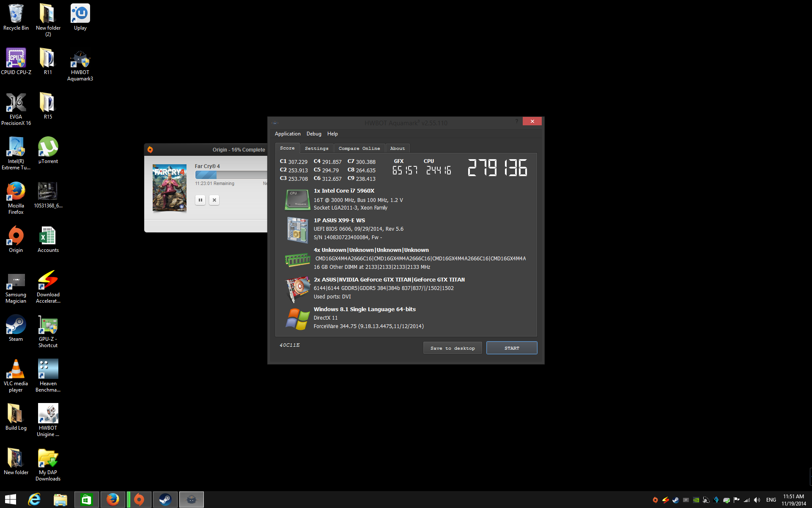Click the Far Cry 4 cover thumbnail

coord(170,188)
